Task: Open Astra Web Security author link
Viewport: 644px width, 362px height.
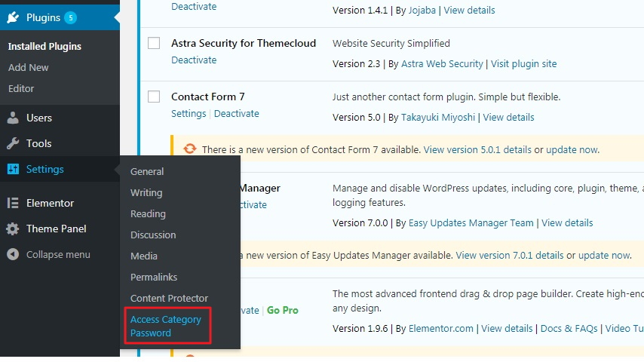Action: [x=442, y=63]
